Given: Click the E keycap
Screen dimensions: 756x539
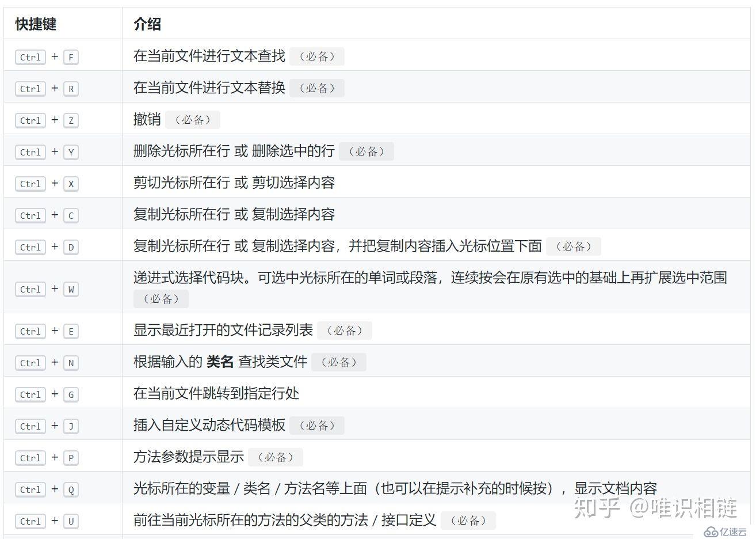Looking at the screenshot, I should click(x=71, y=331).
